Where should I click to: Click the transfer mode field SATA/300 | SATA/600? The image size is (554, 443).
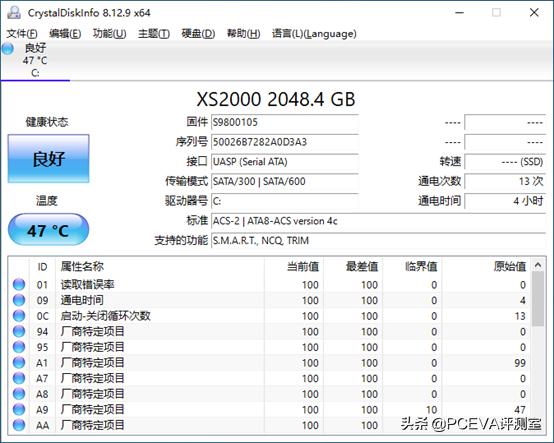[284, 182]
